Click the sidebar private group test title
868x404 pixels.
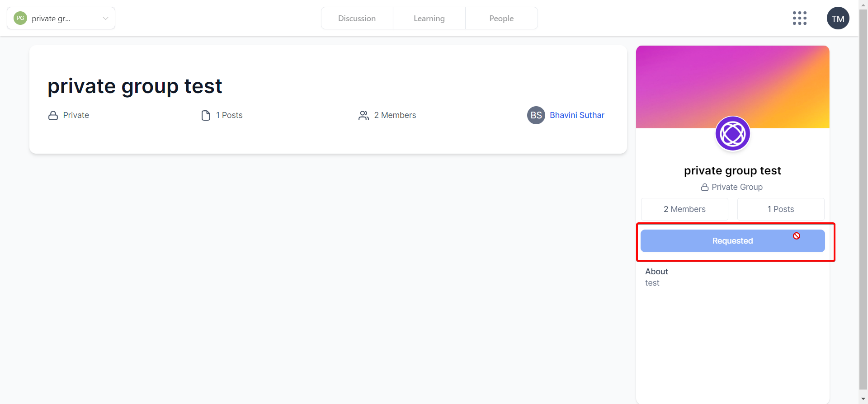click(732, 171)
